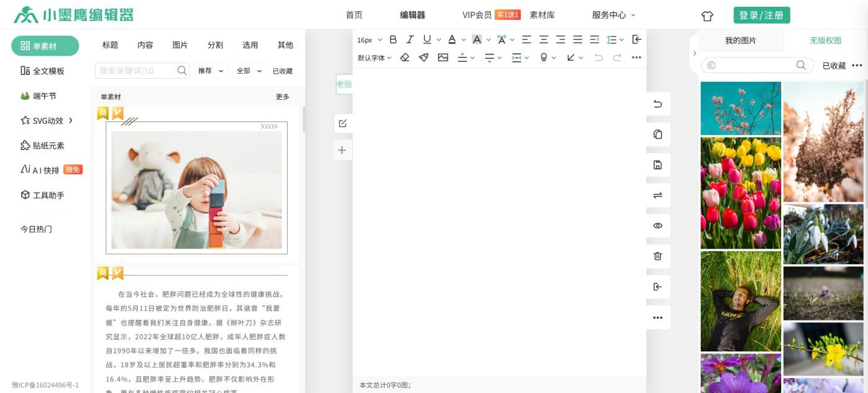Toggle italic formatting
This screenshot has height=393, width=868.
coord(410,39)
